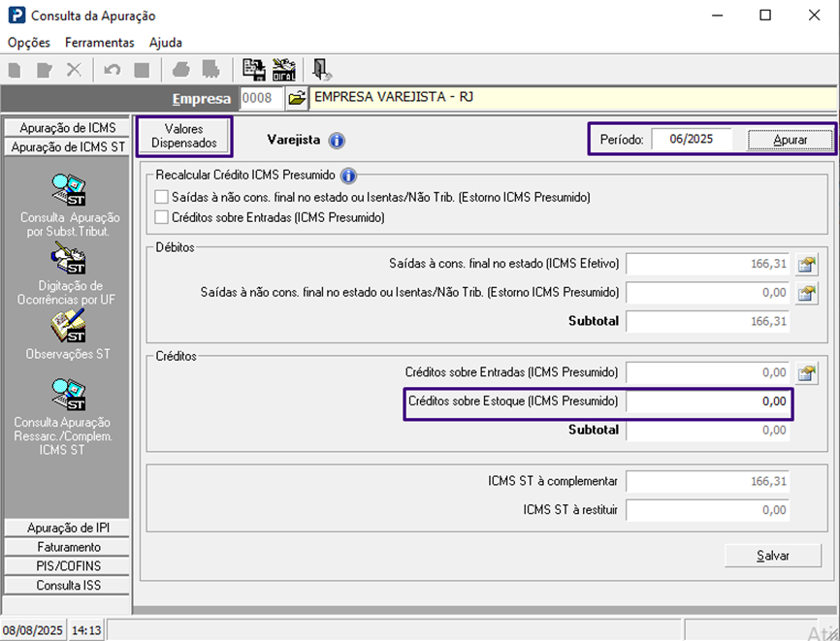
Task: Open the Ferramentas menu
Action: point(99,43)
